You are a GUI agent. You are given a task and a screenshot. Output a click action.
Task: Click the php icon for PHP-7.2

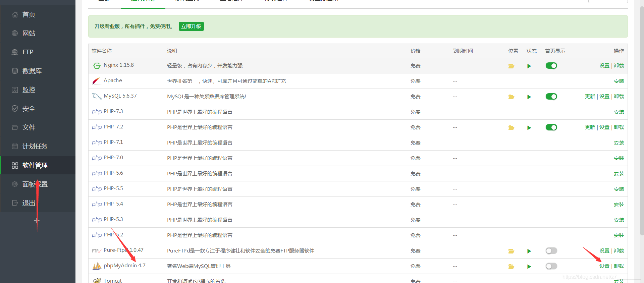coord(97,127)
